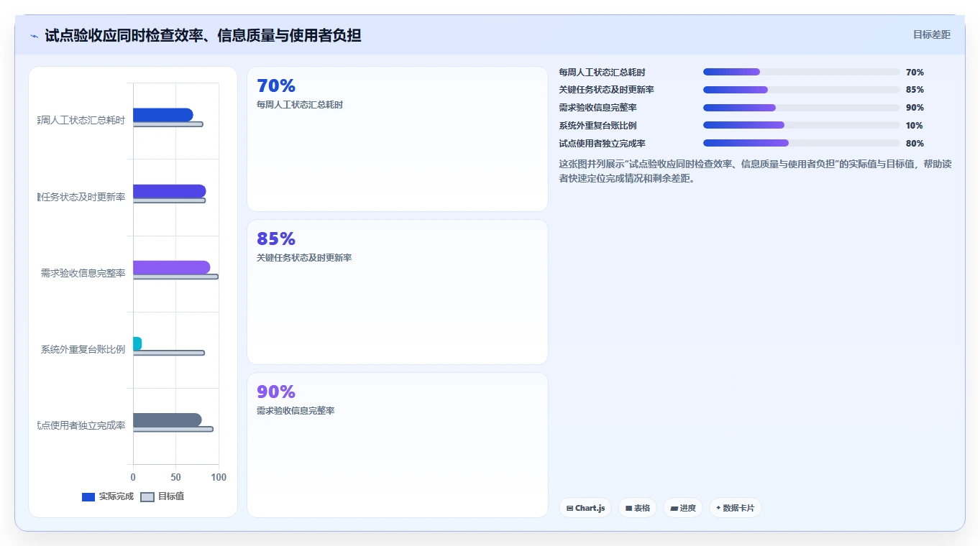Click the blue 实际完成 legend swatch
Viewport: 980px width, 546px height.
click(88, 497)
